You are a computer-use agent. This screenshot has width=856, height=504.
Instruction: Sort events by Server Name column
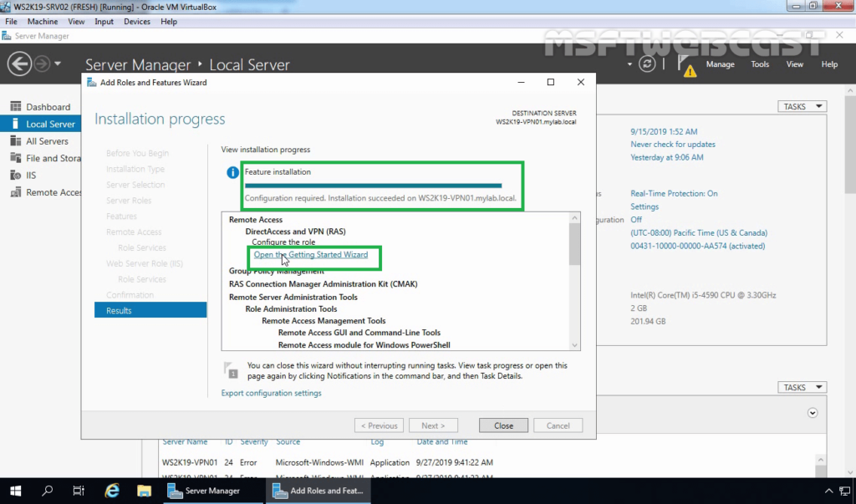coord(185,442)
